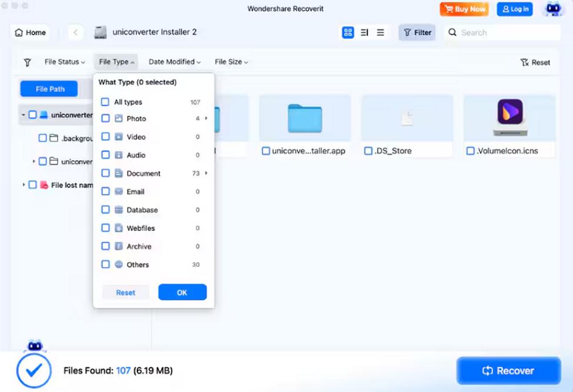573x392 pixels.
Task: Expand the Document subtypes arrow
Action: point(206,173)
